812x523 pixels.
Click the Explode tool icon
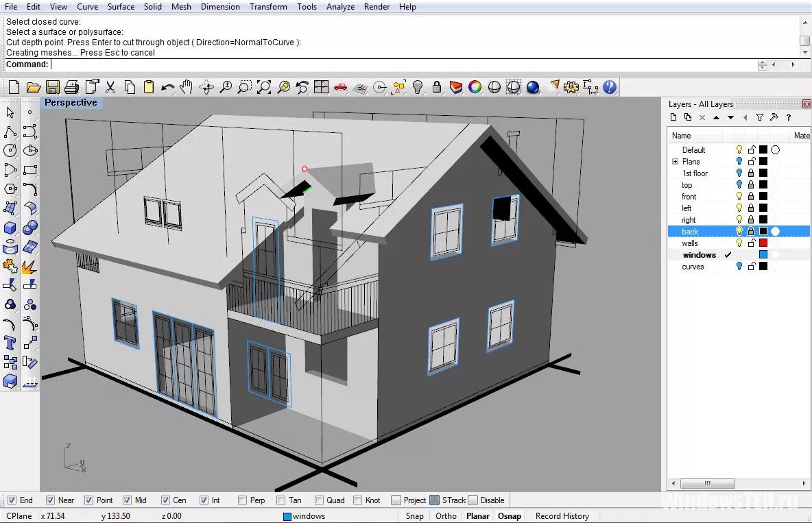pyautogui.click(x=30, y=266)
